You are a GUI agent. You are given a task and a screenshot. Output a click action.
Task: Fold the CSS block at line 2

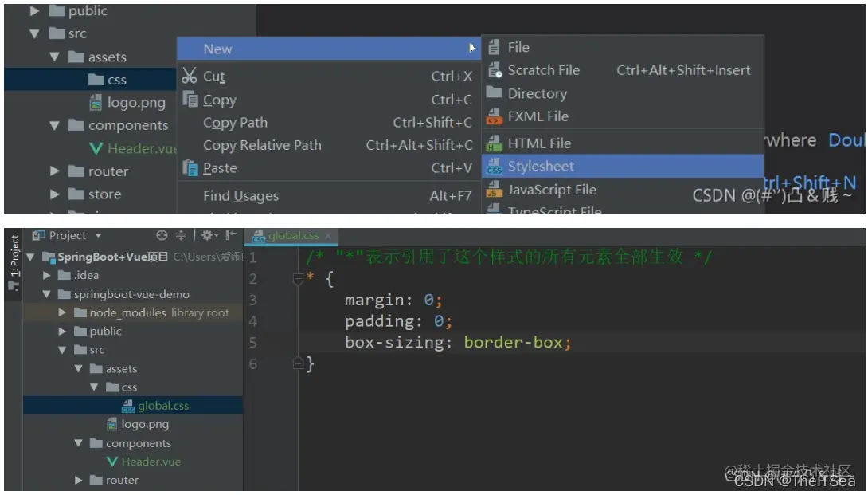coord(298,279)
